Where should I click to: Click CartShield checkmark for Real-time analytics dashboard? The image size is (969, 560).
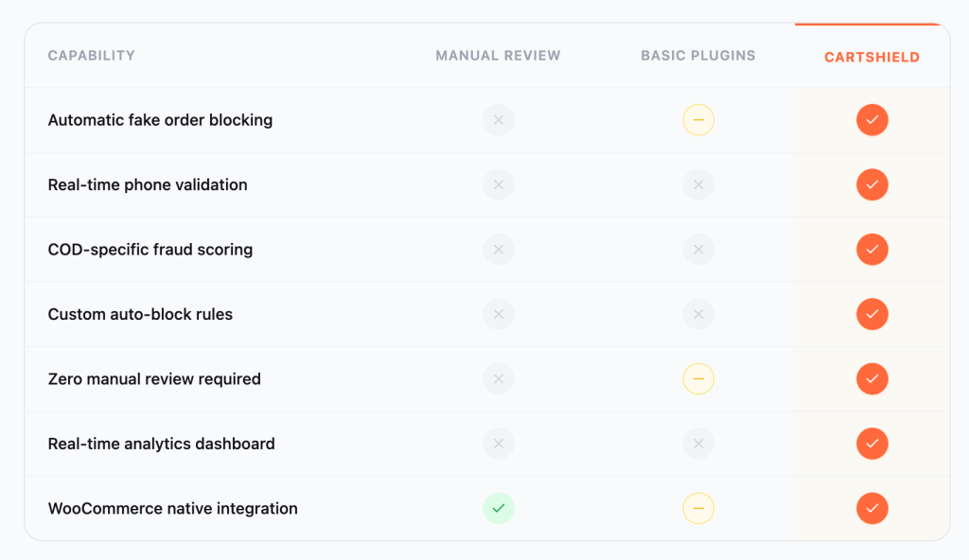(x=872, y=444)
